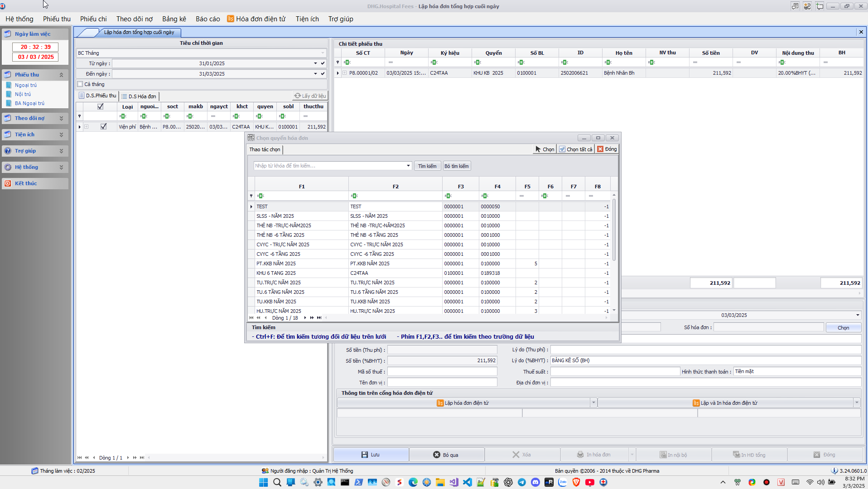The height and width of the screenshot is (489, 868).
Task: Click the Lưu save button
Action: click(x=371, y=455)
